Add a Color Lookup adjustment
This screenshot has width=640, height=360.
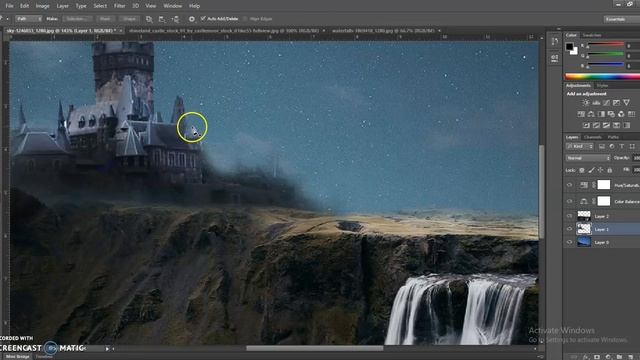(631, 114)
